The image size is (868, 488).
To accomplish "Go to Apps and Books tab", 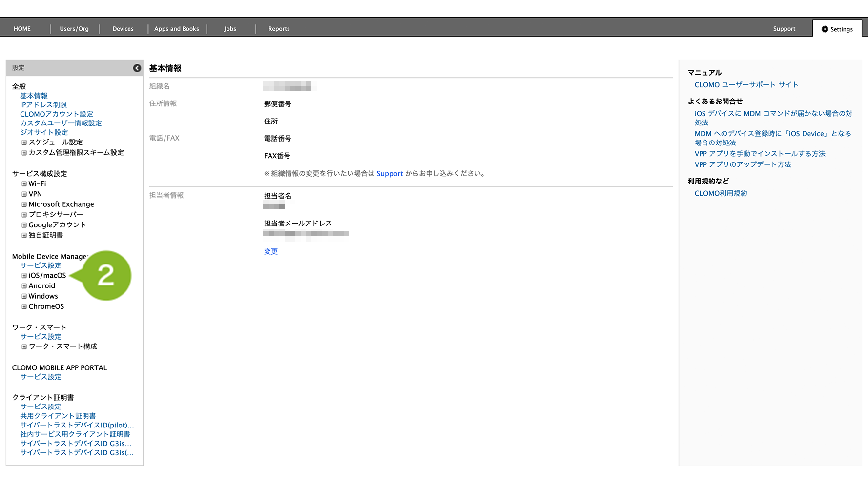I will [x=177, y=29].
